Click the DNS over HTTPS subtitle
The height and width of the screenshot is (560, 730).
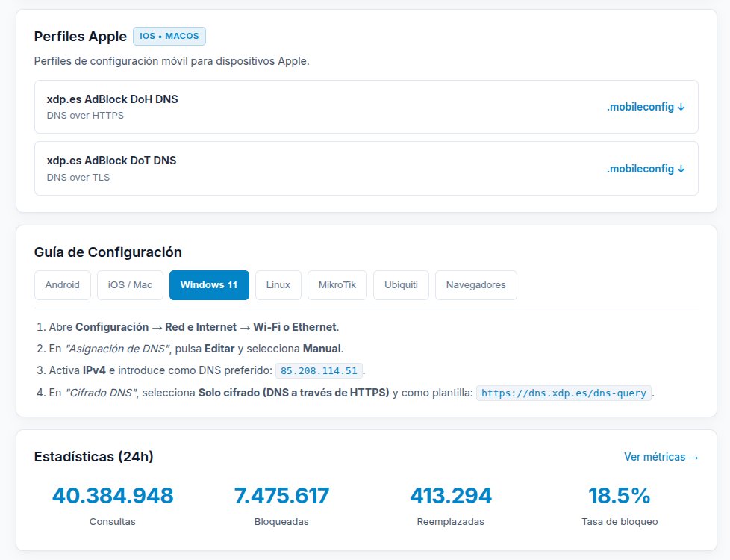pos(85,116)
